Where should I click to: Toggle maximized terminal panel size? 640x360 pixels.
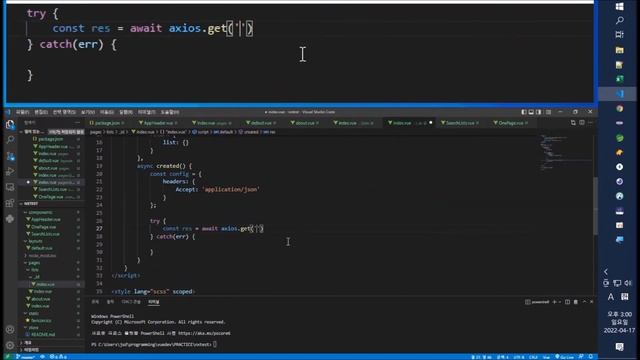coord(584,302)
